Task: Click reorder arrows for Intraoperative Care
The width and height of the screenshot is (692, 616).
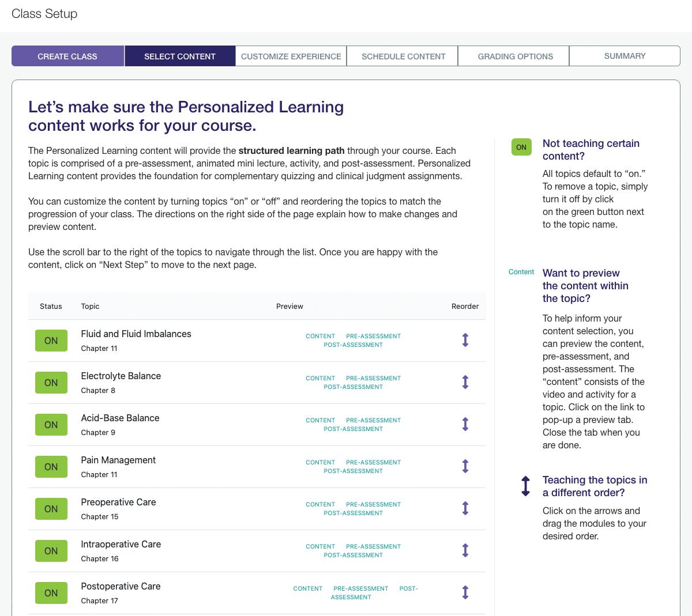Action: pyautogui.click(x=465, y=550)
